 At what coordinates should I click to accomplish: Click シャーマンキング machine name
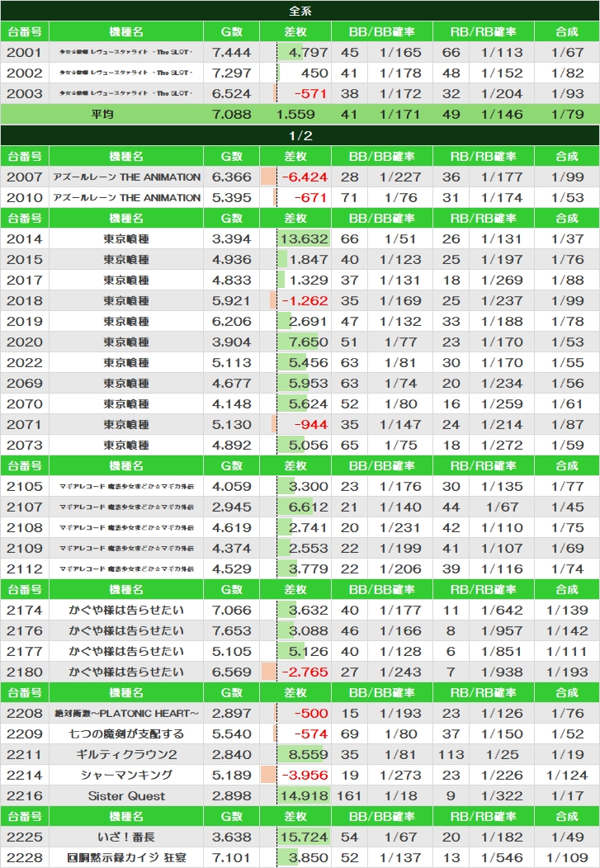click(126, 775)
